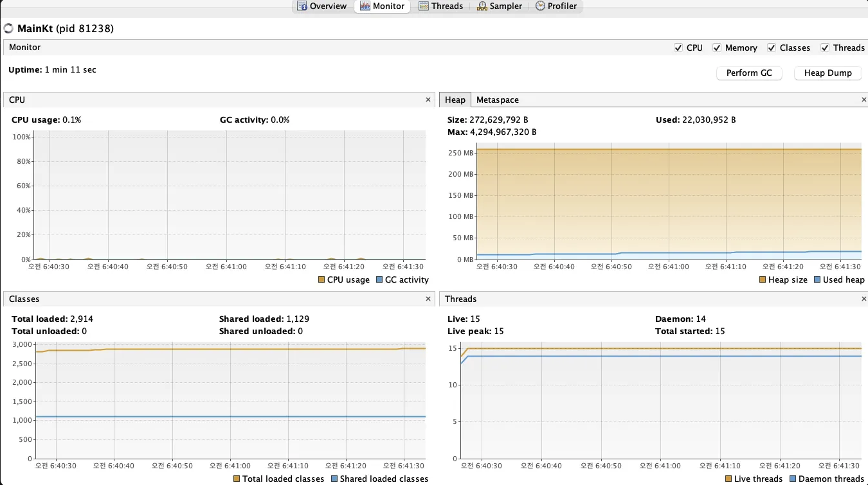Toggle the Memory checkbox
868x485 pixels.
717,48
